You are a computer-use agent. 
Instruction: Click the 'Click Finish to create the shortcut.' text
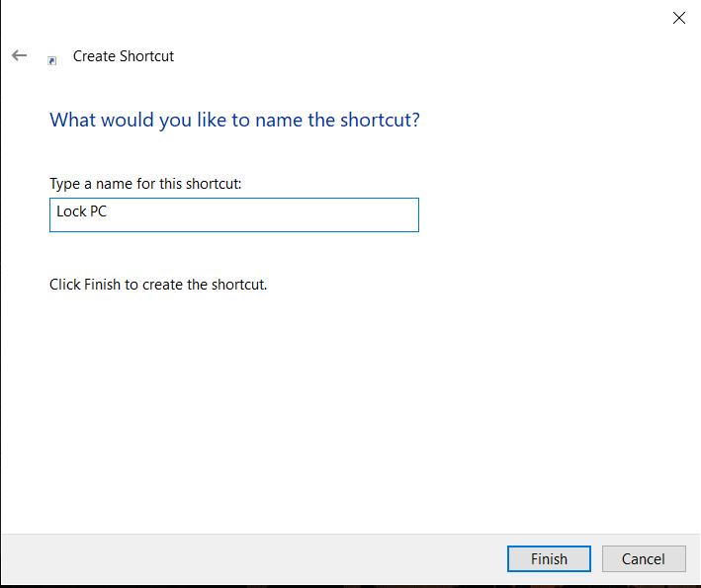click(158, 285)
